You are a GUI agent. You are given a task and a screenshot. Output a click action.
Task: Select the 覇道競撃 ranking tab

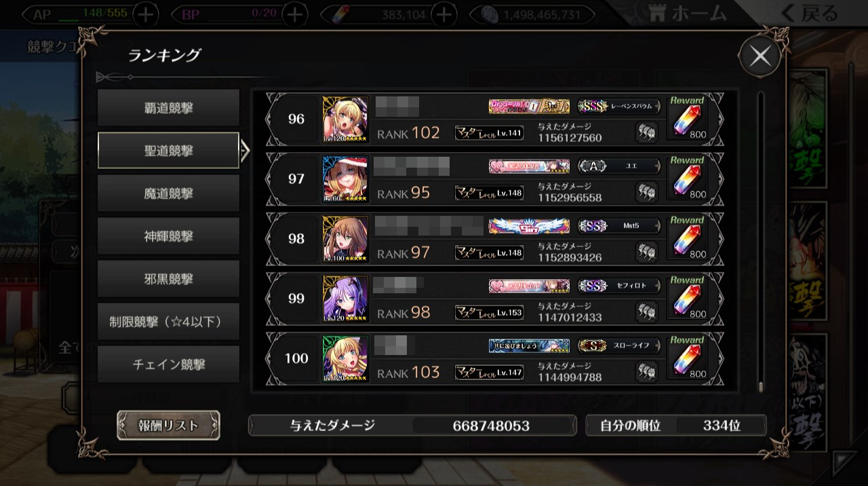(x=168, y=108)
